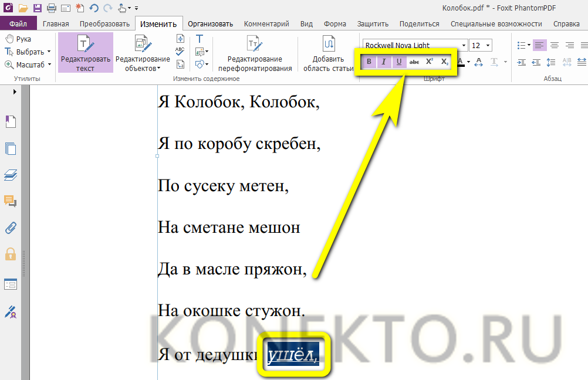The width and height of the screenshot is (588, 380).
Task: Toggle Underline formatting
Action: 399,62
